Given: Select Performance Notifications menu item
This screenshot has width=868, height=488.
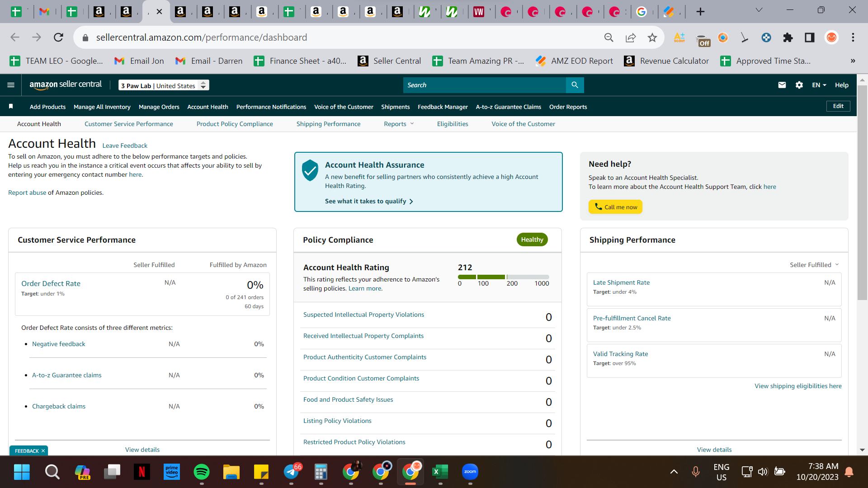Looking at the screenshot, I should point(271,107).
